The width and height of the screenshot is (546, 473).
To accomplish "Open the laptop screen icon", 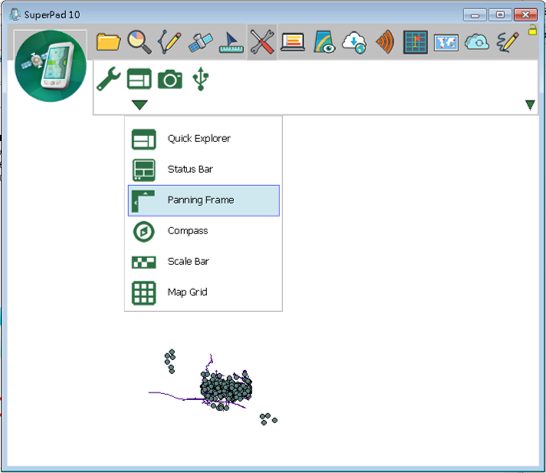I will coord(292,42).
